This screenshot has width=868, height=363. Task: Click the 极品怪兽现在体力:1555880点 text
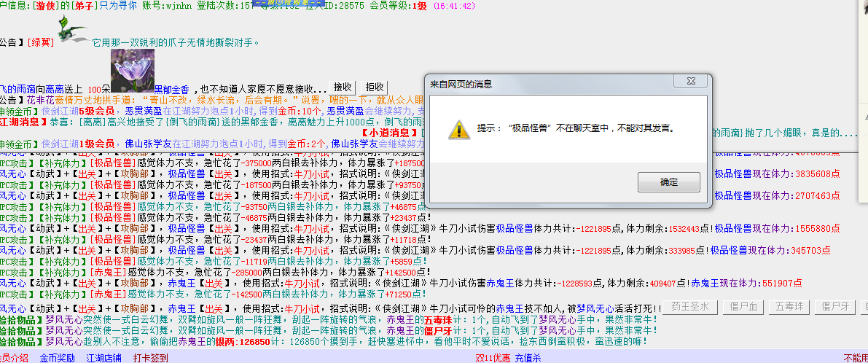(x=777, y=229)
